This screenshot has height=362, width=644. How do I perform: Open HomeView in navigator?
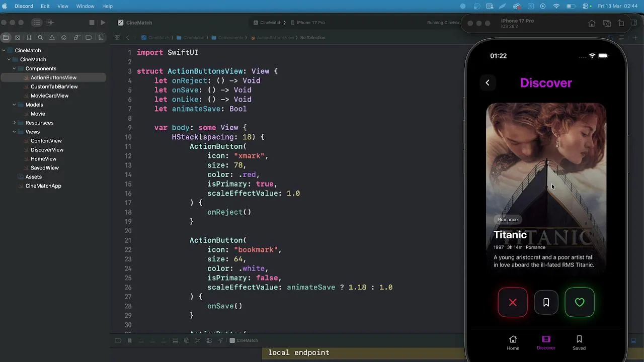pos(43,159)
